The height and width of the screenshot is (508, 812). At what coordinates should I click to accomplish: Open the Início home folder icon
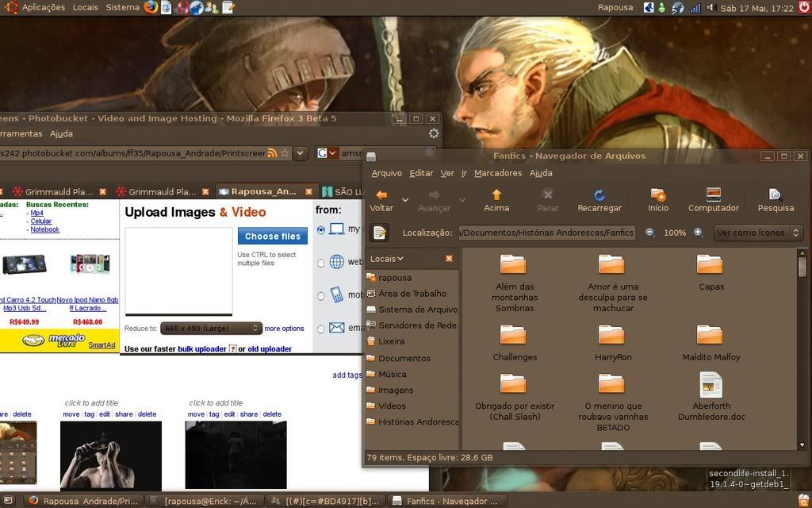[x=657, y=195]
